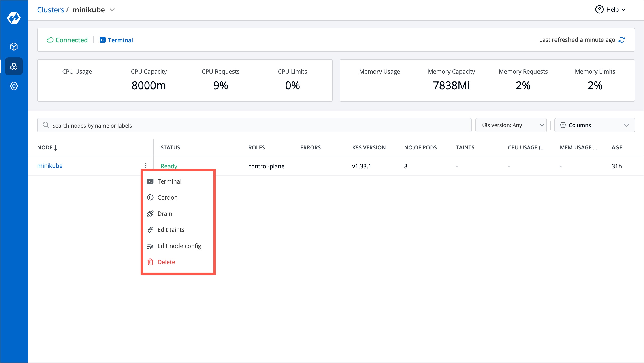Expand the minikube cluster switcher chevron
Viewport: 644px width, 363px height.
112,10
